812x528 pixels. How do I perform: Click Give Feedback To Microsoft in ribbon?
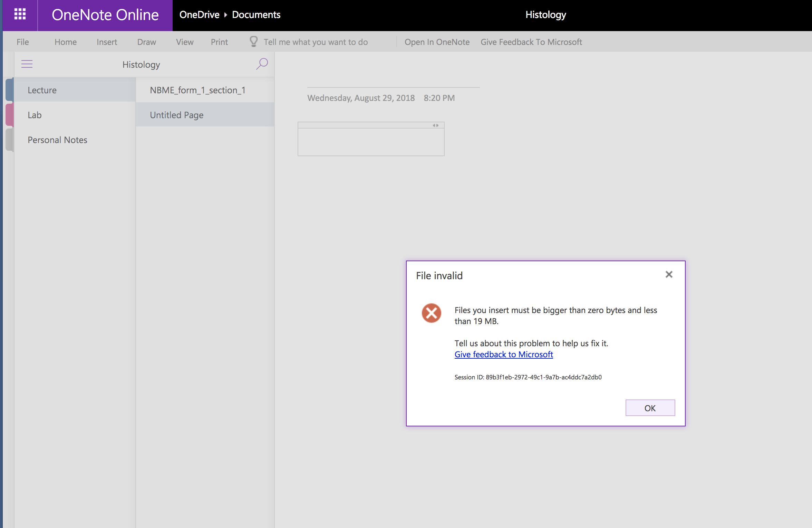pos(531,42)
